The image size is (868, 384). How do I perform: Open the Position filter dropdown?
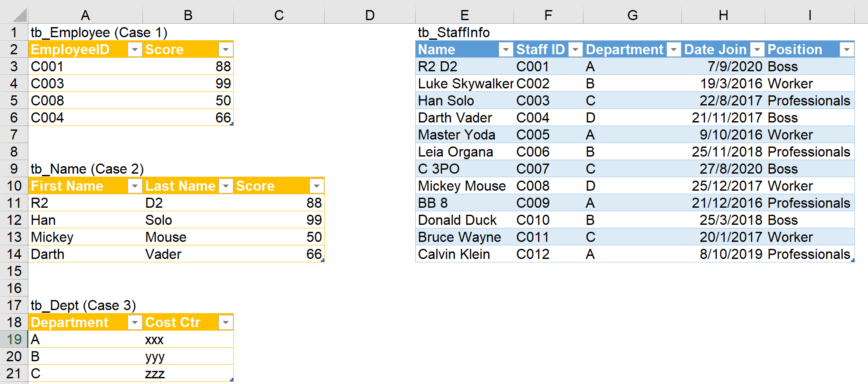pos(847,50)
